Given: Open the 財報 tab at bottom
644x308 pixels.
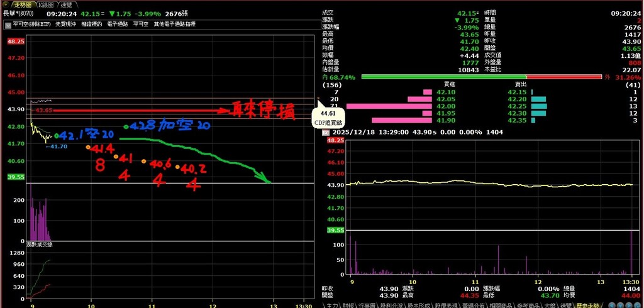Looking at the screenshot, I should click(348, 304).
